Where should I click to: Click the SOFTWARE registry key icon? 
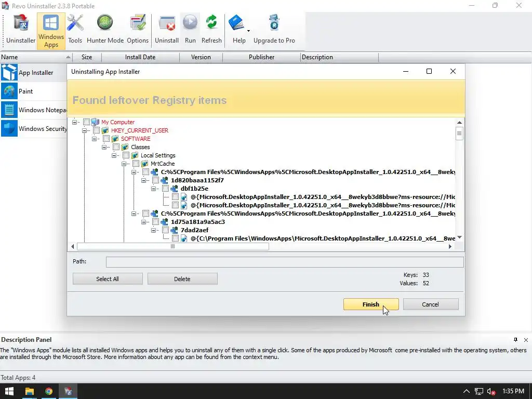click(115, 139)
